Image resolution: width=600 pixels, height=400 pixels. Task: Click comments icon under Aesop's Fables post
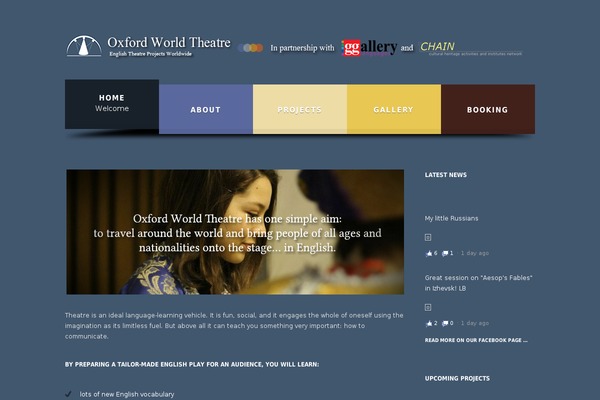[445, 323]
